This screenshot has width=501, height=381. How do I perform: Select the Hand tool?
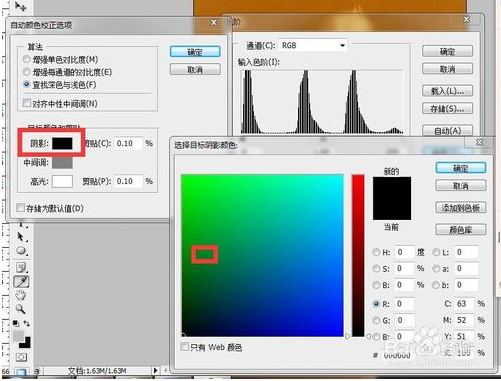pos(21,295)
